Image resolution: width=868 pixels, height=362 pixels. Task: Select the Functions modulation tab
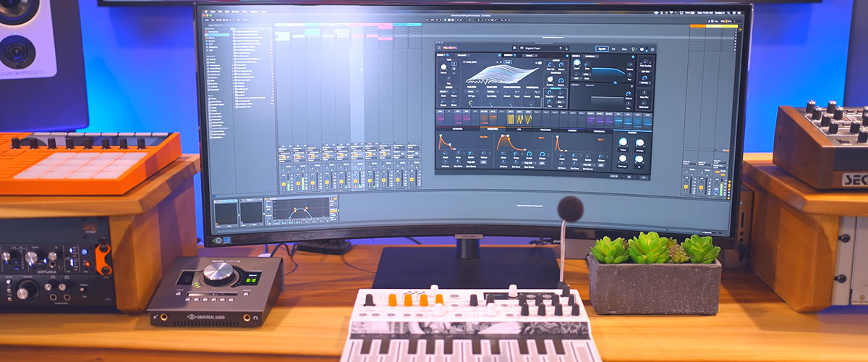coord(545,129)
